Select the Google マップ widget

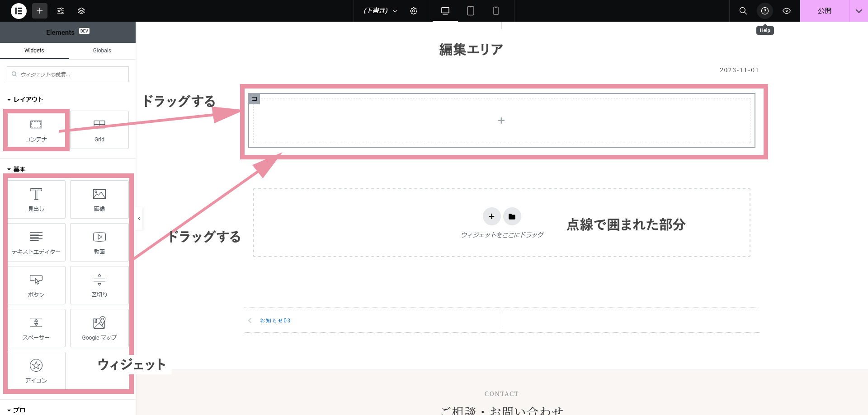(99, 328)
